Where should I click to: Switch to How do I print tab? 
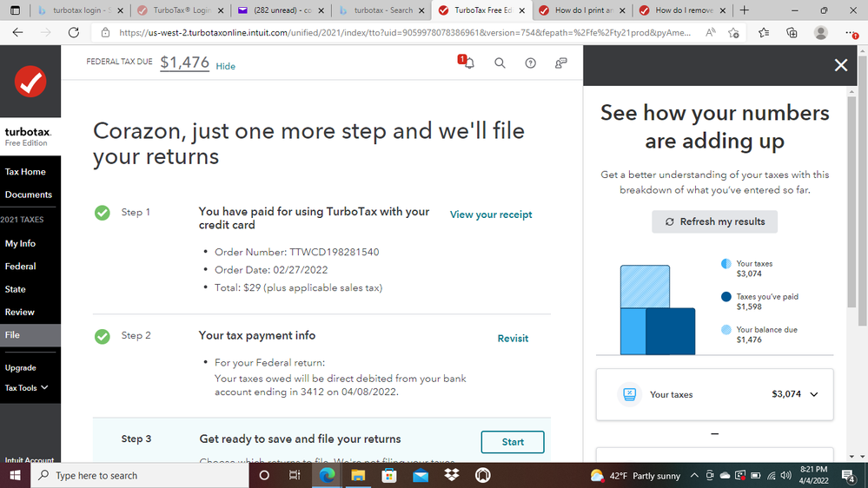tap(582, 10)
